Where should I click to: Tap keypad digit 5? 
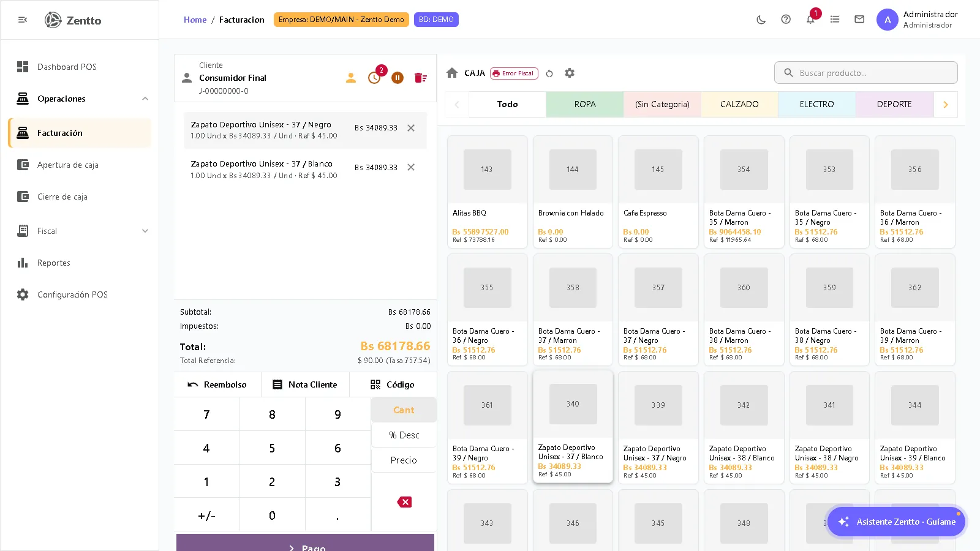point(272,448)
